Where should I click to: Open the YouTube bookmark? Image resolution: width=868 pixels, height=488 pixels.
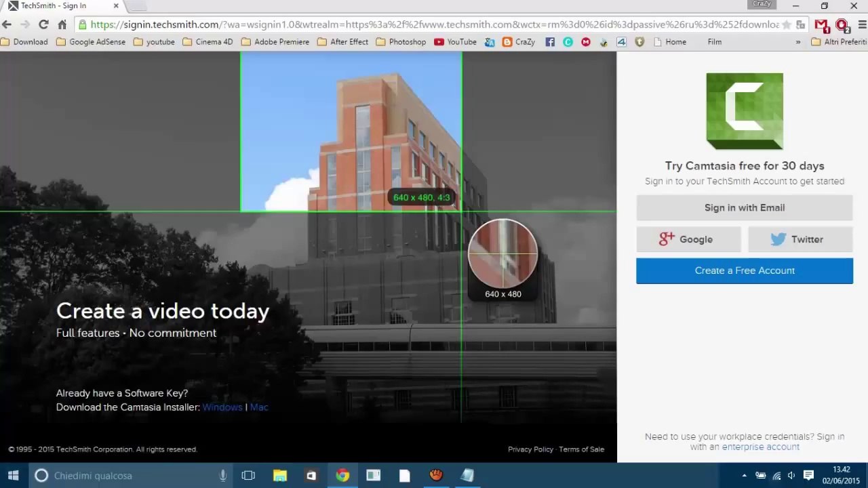tap(456, 42)
